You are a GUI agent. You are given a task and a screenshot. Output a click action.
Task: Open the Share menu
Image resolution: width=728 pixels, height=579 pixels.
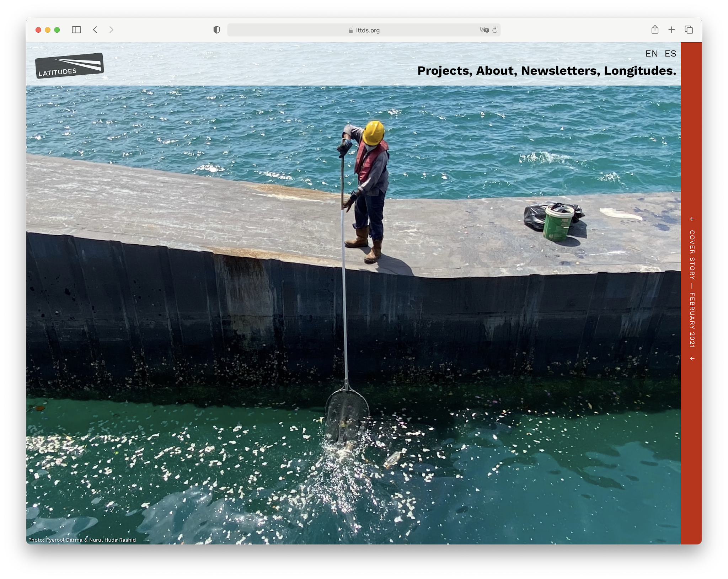[x=655, y=30]
